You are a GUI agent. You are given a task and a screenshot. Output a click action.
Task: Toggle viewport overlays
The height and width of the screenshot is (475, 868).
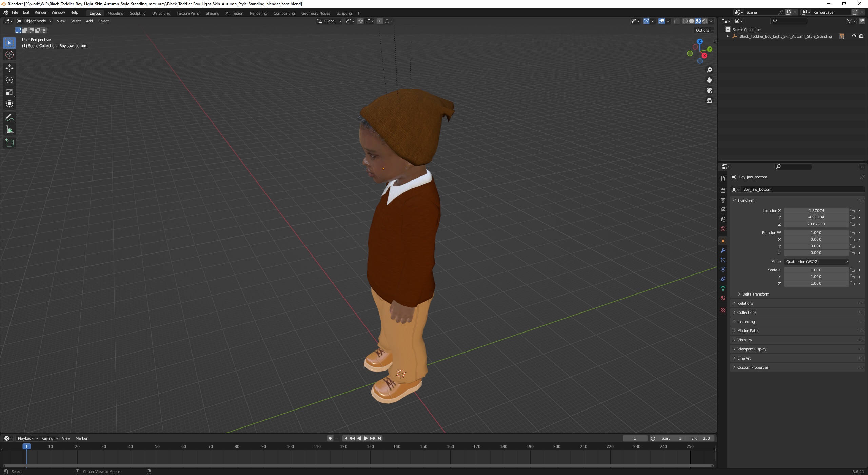pyautogui.click(x=662, y=21)
